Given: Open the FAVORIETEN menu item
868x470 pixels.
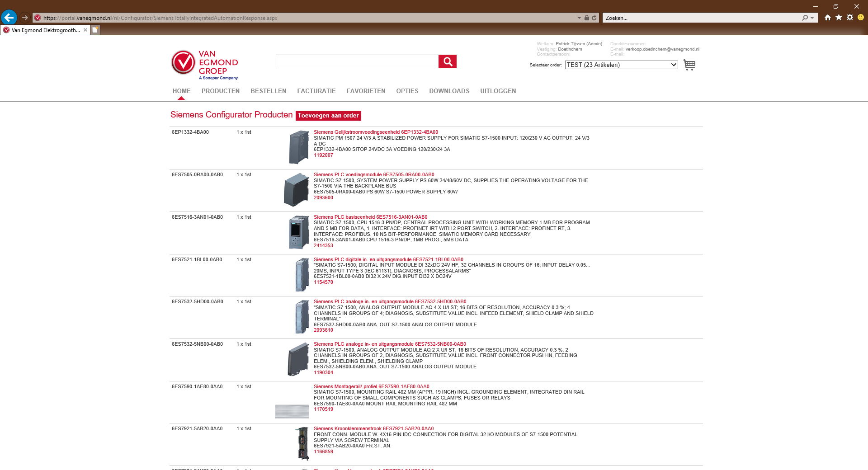Looking at the screenshot, I should tap(366, 91).
